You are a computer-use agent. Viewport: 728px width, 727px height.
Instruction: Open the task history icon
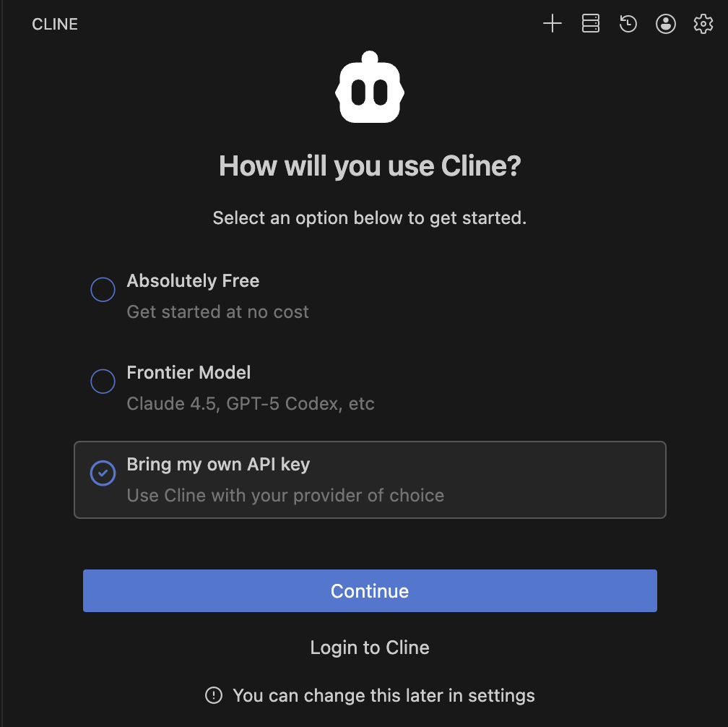click(x=628, y=23)
